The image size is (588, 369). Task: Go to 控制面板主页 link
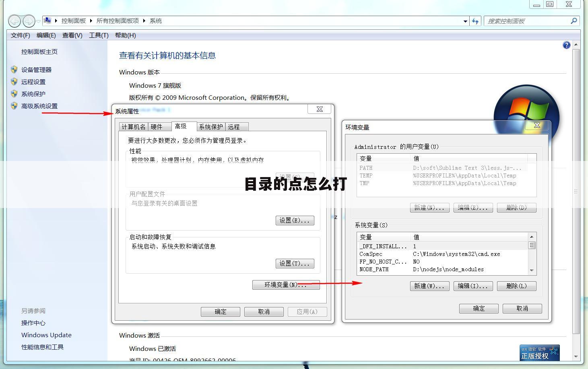(x=39, y=52)
